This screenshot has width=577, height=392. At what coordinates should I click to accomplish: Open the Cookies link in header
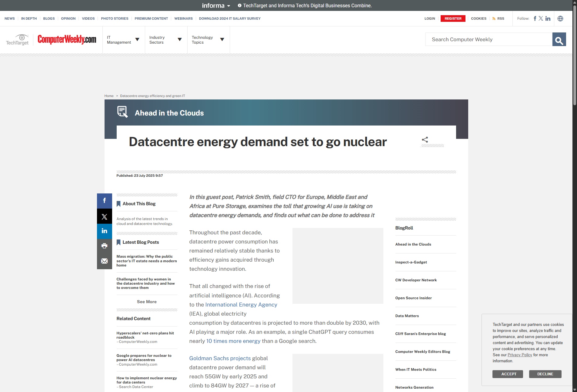click(479, 18)
